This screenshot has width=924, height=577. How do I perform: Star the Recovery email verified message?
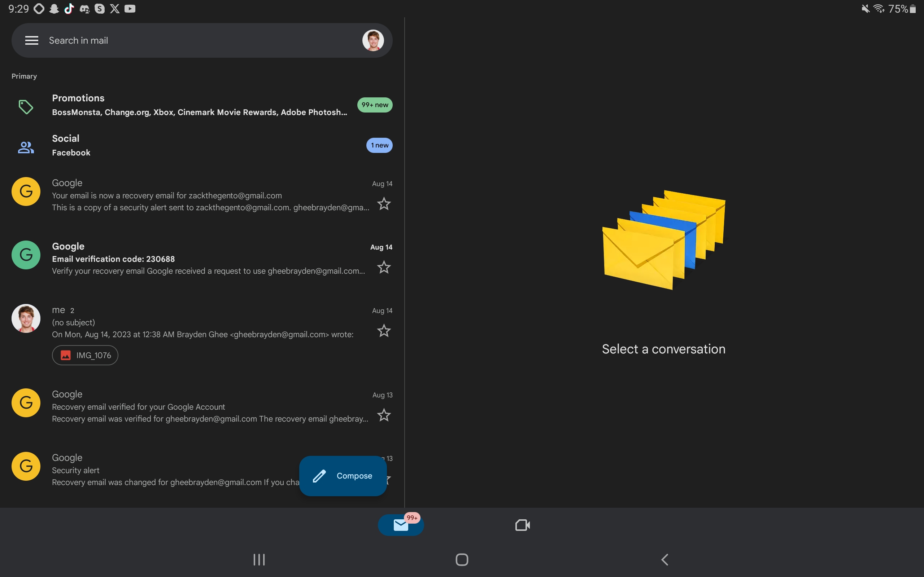point(384,415)
